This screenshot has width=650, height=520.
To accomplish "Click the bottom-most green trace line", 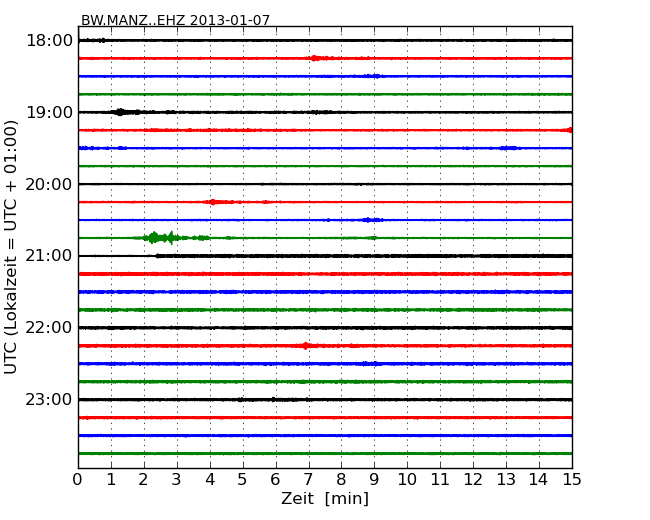I will [x=325, y=453].
